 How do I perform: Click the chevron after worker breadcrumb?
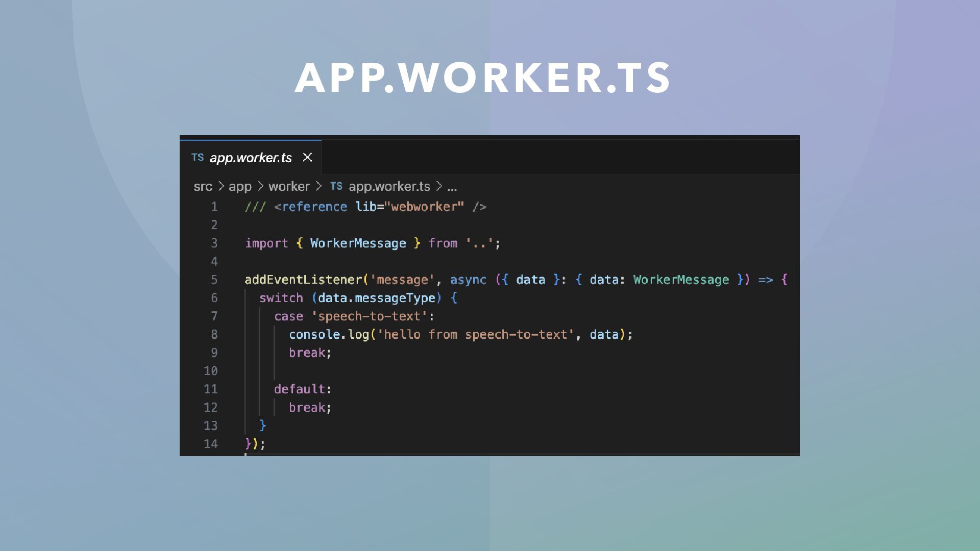tap(319, 187)
